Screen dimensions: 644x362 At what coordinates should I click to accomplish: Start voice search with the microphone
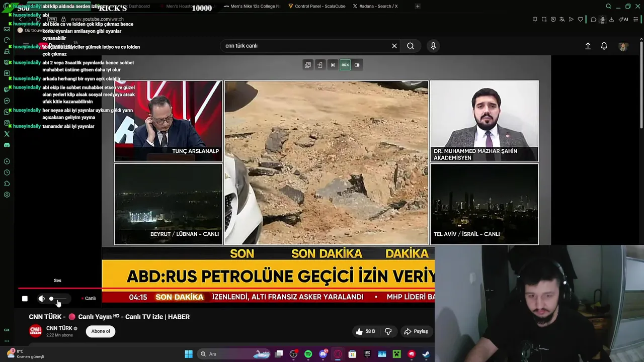tap(433, 46)
